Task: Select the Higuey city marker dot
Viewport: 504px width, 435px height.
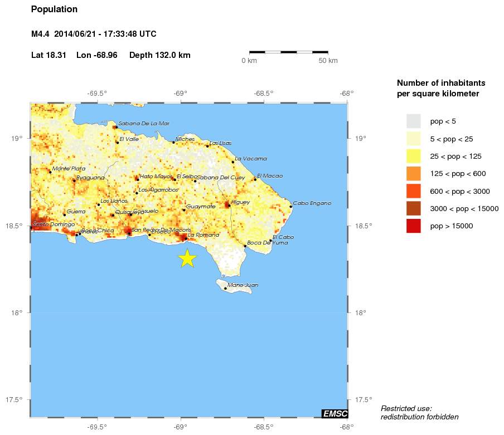Action: point(229,206)
